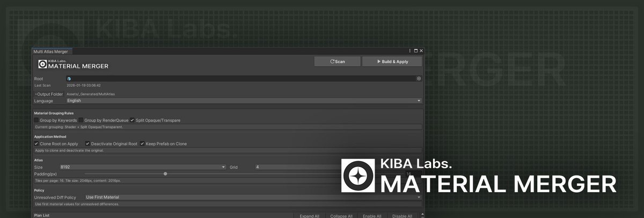Click the 'Tiles per page: 16' info text

coord(78,181)
